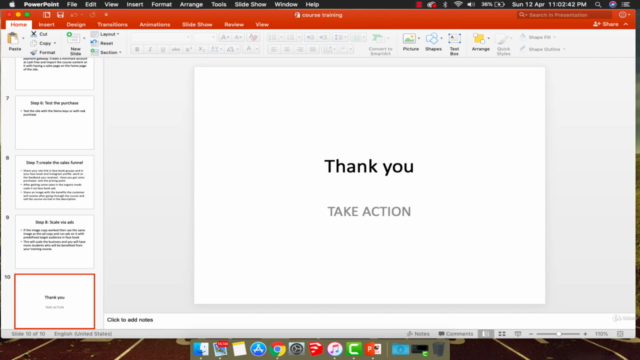Click the 110% zoom level
This screenshot has height=360, width=640.
pos(601,334)
